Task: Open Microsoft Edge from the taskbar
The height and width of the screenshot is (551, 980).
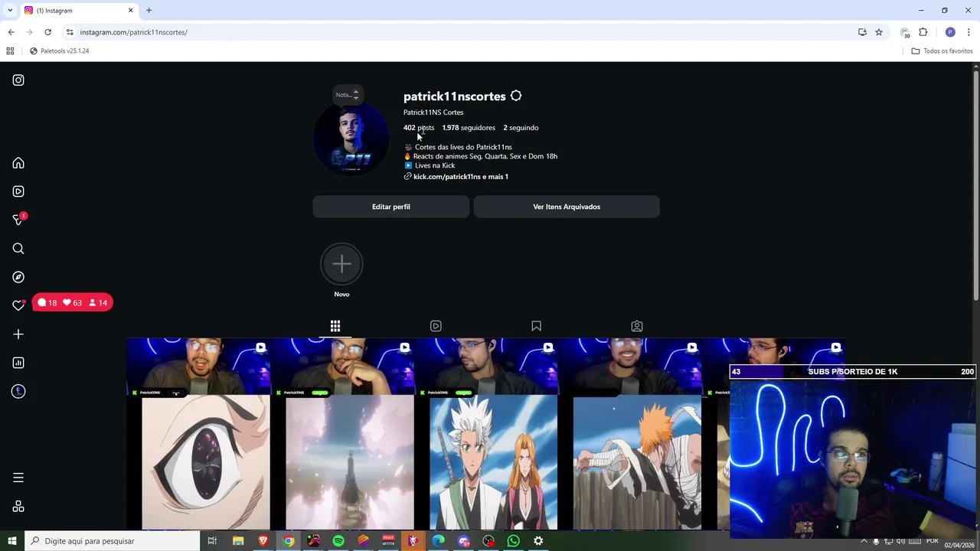Action: [x=439, y=541]
